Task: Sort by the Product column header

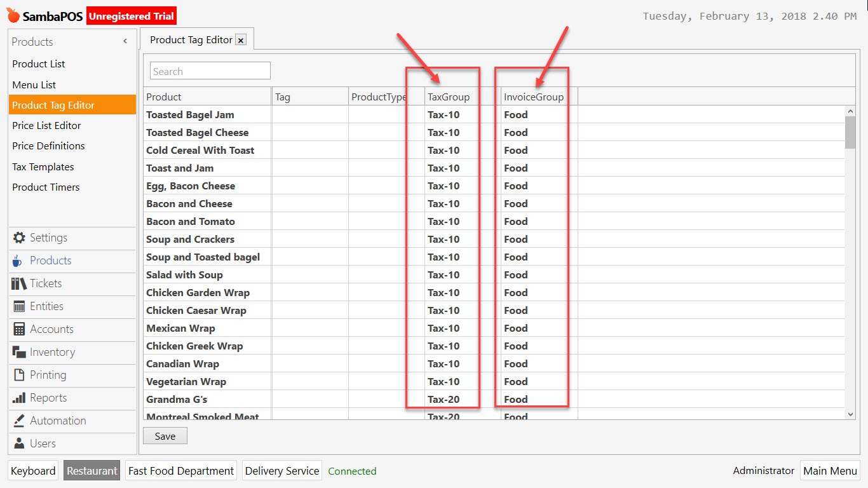Action: pyautogui.click(x=207, y=97)
